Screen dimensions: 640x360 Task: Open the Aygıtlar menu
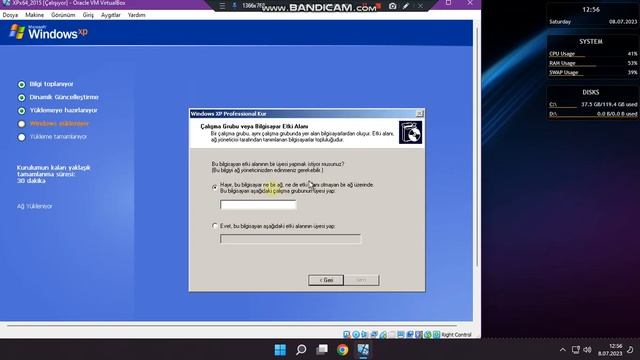[111, 15]
